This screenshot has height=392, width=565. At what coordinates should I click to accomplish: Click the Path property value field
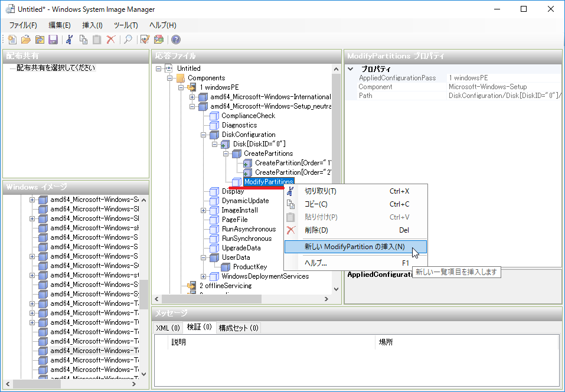[x=504, y=96]
